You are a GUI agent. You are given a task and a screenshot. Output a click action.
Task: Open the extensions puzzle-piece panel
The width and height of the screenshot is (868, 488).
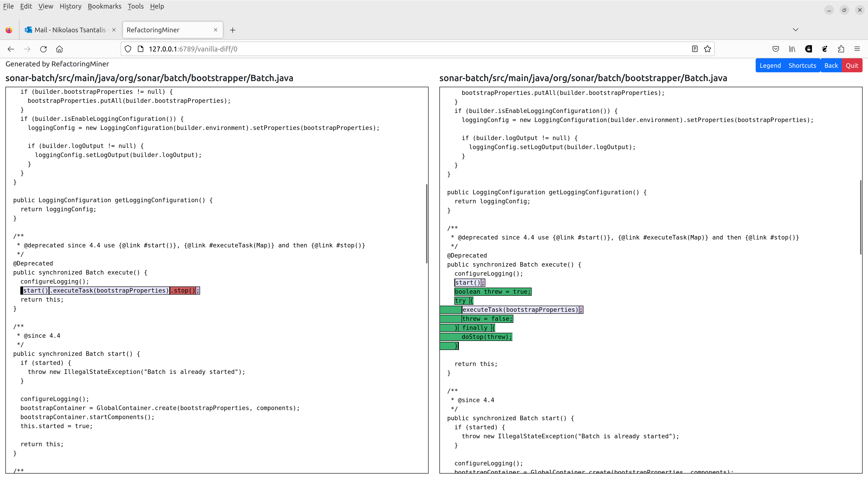(841, 49)
